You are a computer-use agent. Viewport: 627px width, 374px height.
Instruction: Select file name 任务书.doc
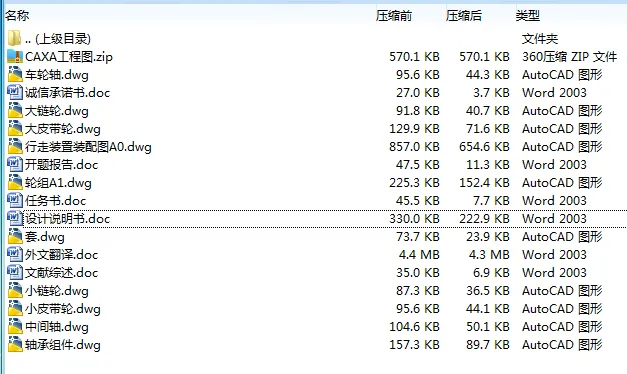click(x=56, y=201)
